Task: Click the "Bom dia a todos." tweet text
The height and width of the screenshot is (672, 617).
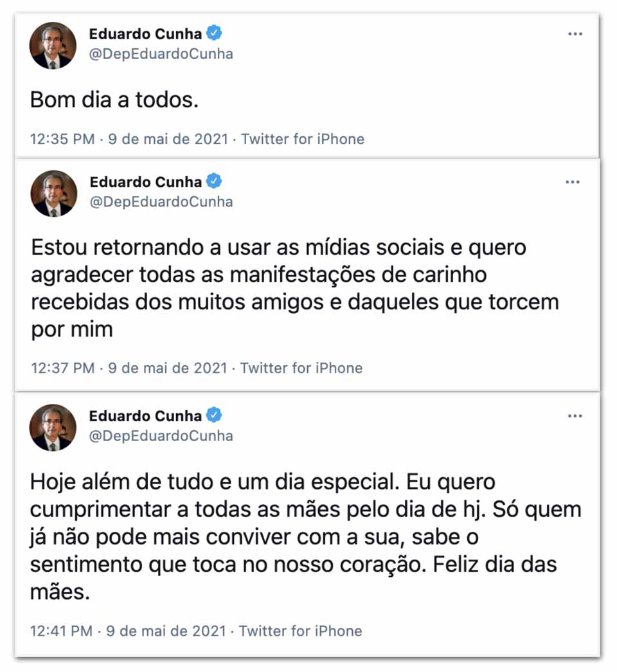Action: coord(114,100)
